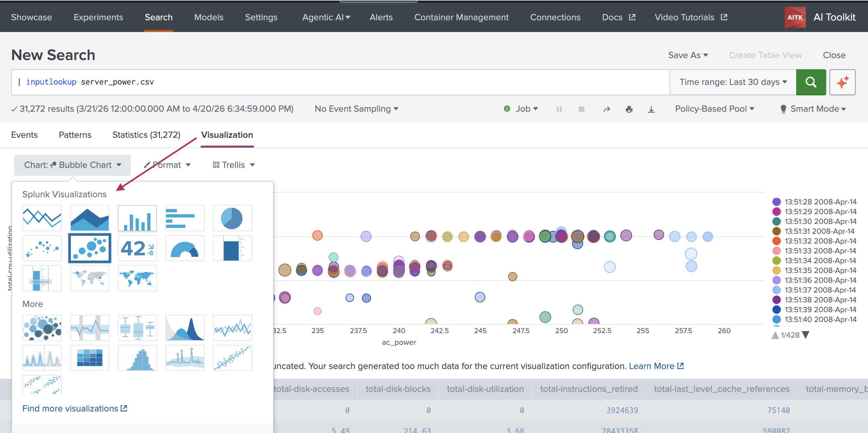Export results with download icon
Image resolution: width=868 pixels, height=433 pixels.
[651, 109]
